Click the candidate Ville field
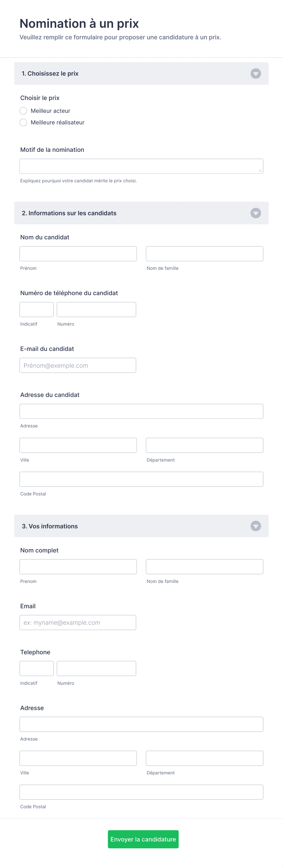283x868 pixels. 78,445
